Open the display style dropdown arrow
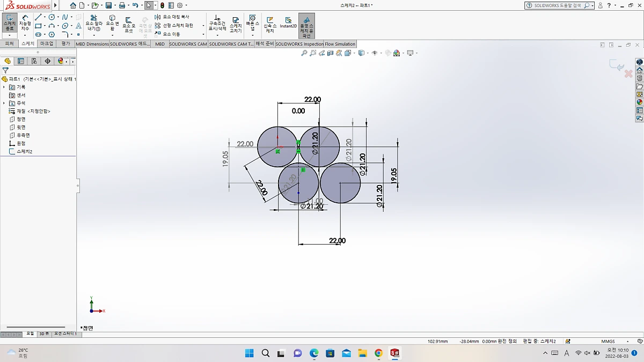This screenshot has width=644, height=362. pos(367,53)
